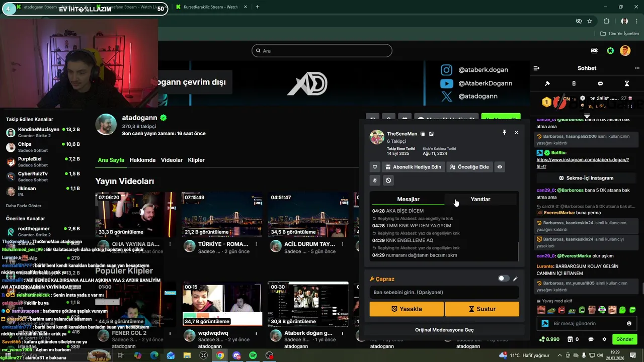The height and width of the screenshot is (362, 644).
Task: Toggle the eye visibility icon in user card
Action: point(500,167)
